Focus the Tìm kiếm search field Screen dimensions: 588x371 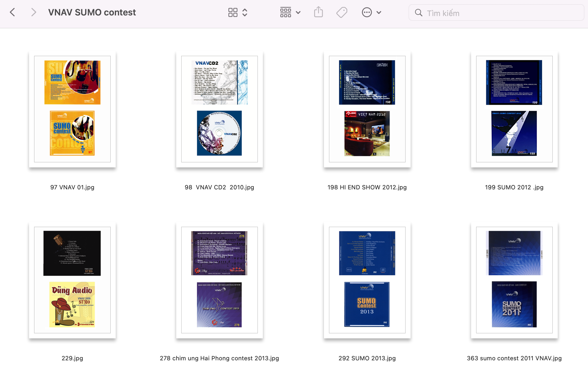point(496,13)
